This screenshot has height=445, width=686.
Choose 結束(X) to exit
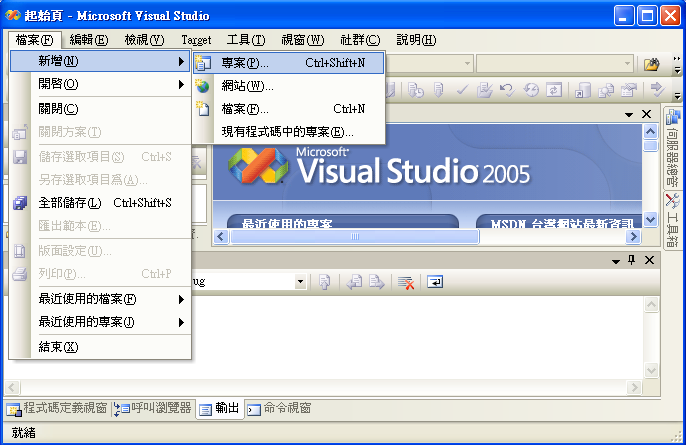click(x=100, y=347)
